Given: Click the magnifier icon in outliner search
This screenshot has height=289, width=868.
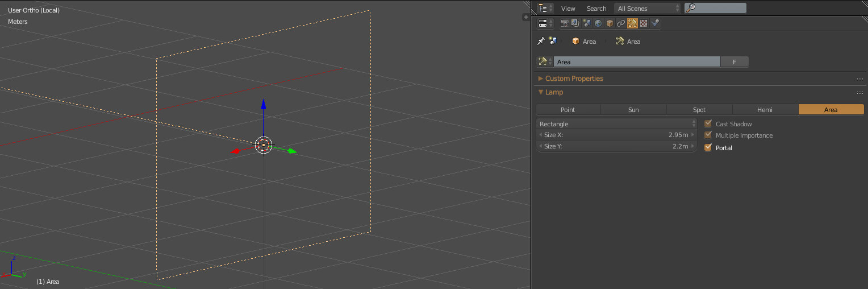Looking at the screenshot, I should click(690, 8).
